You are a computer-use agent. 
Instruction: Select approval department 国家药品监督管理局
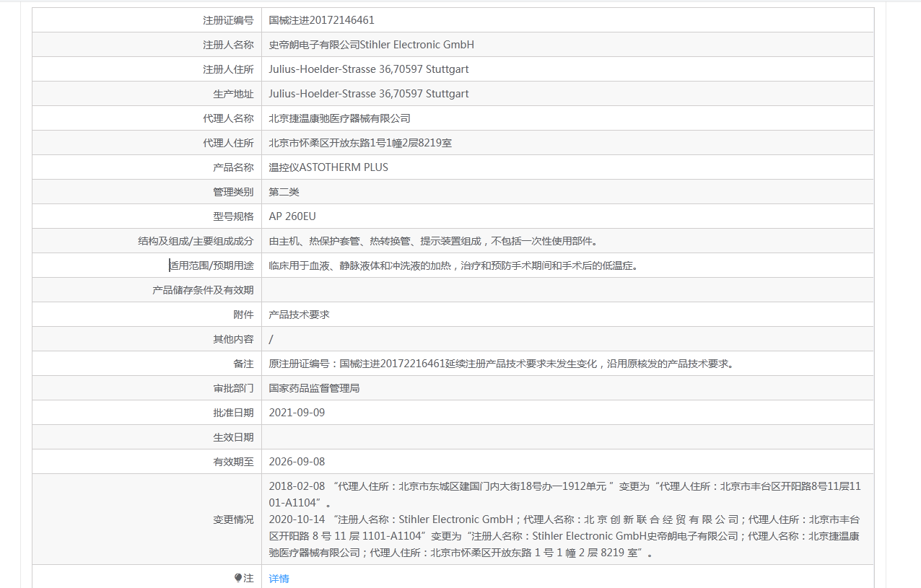tap(314, 388)
